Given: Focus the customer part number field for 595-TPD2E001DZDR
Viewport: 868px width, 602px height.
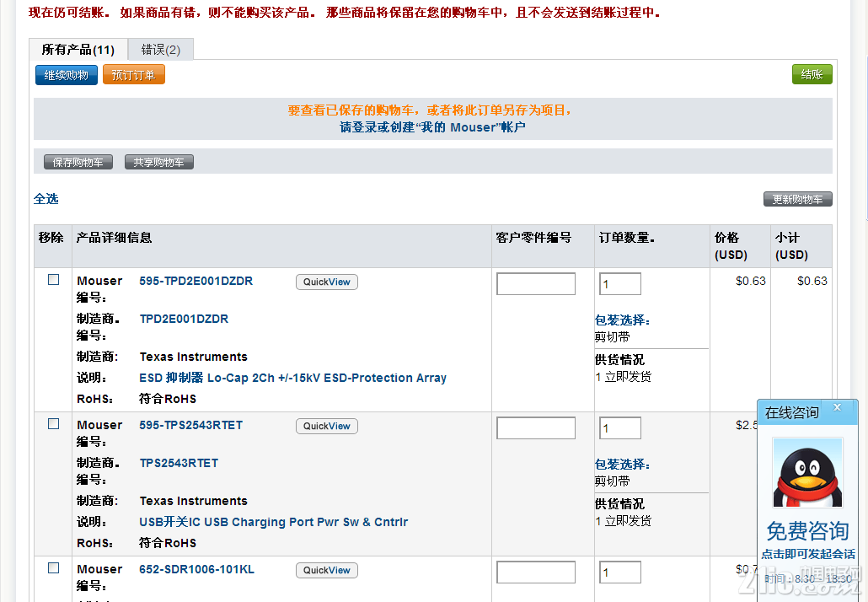Looking at the screenshot, I should pyautogui.click(x=536, y=283).
